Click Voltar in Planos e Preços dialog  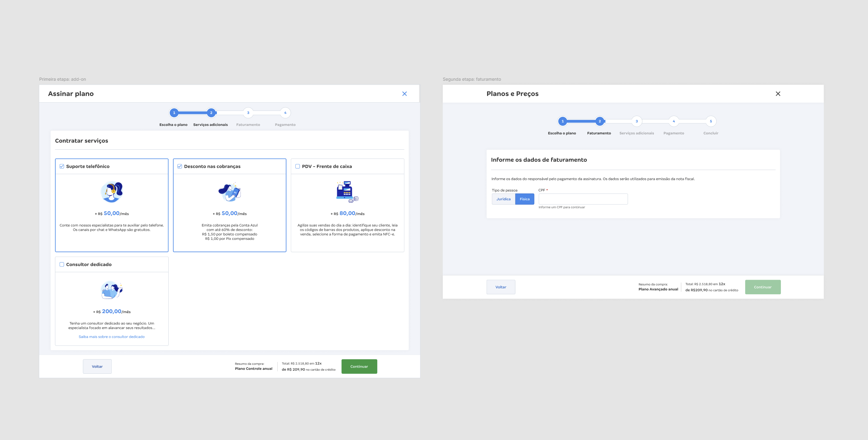501,287
